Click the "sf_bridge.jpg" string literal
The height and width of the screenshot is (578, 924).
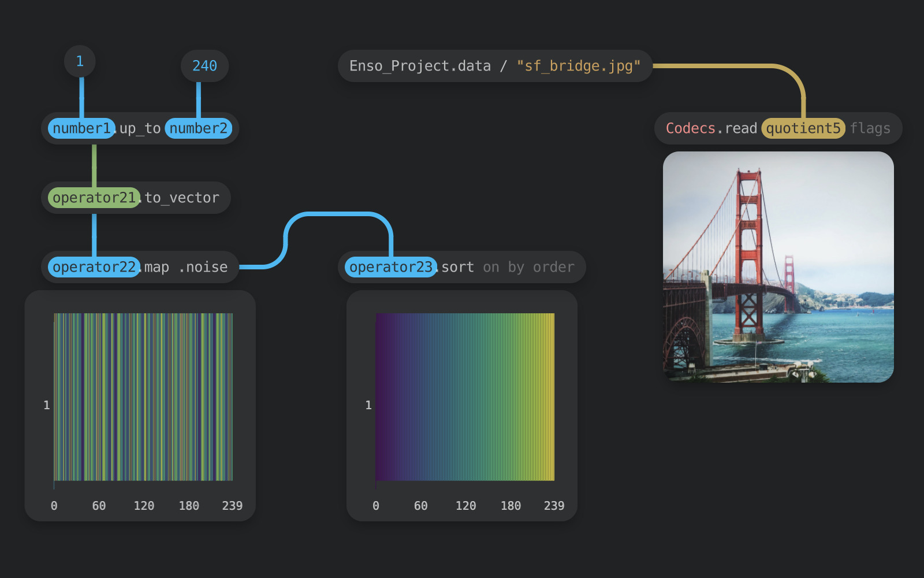(578, 66)
